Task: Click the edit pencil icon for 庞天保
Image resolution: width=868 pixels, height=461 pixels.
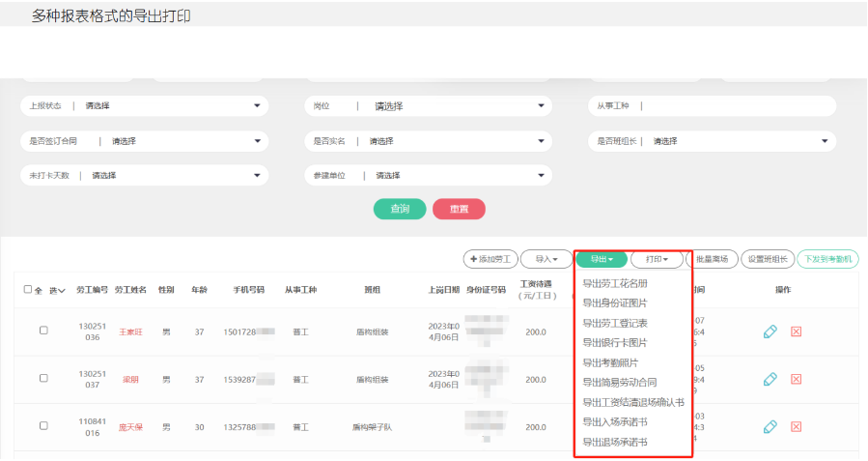Action: 770,426
